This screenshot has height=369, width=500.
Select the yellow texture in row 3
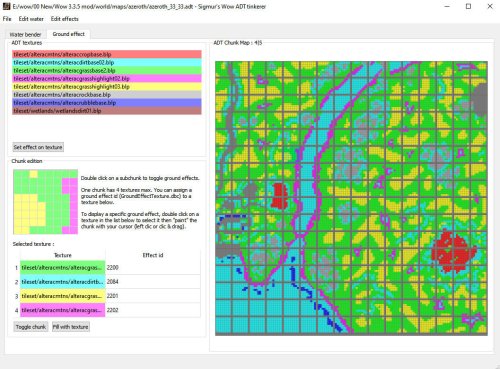63,296
